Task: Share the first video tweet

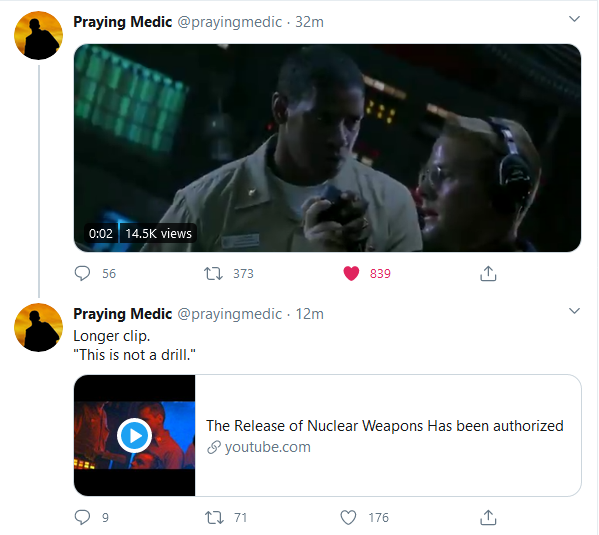Action: tap(488, 274)
